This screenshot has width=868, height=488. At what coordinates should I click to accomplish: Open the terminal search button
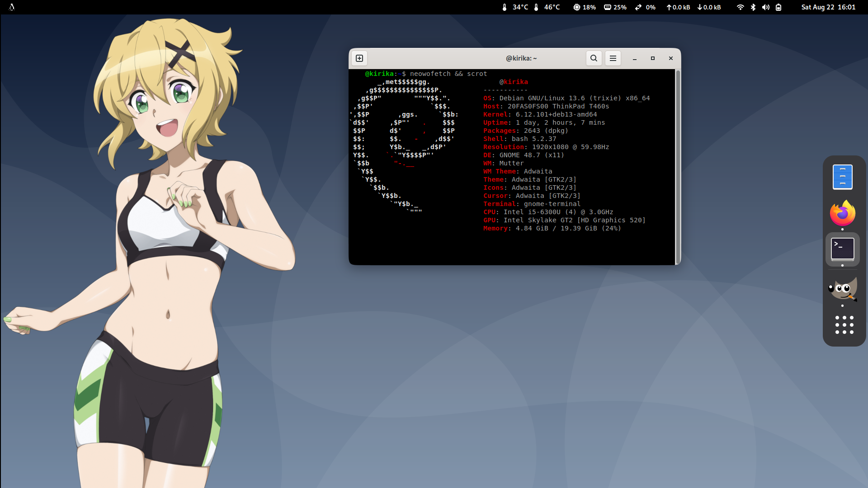pos(594,58)
